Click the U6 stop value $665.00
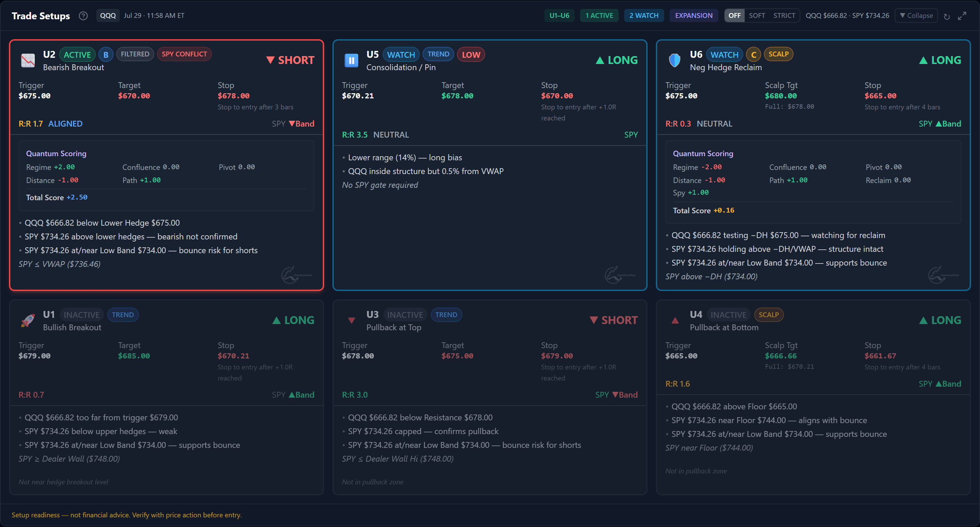Screen dimensions: 980x527 pos(880,96)
